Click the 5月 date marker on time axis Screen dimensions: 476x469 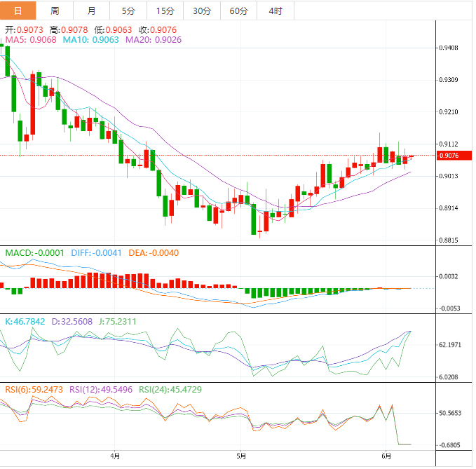coord(240,454)
